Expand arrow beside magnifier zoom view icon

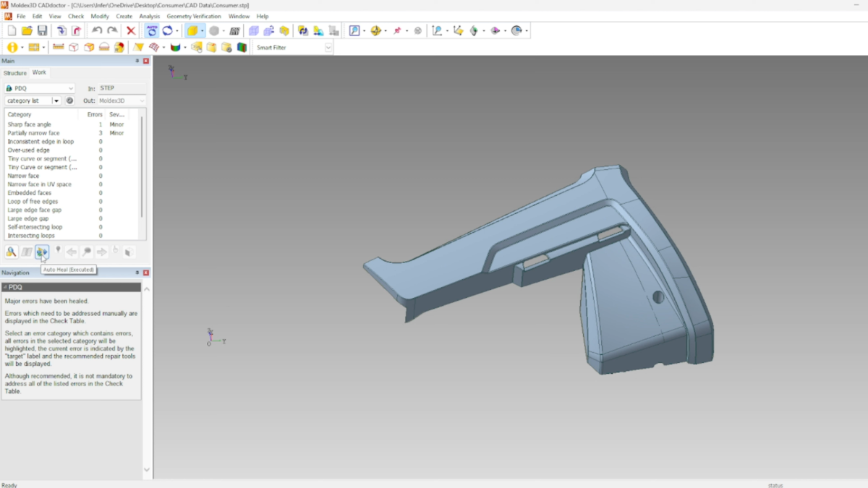(364, 30)
